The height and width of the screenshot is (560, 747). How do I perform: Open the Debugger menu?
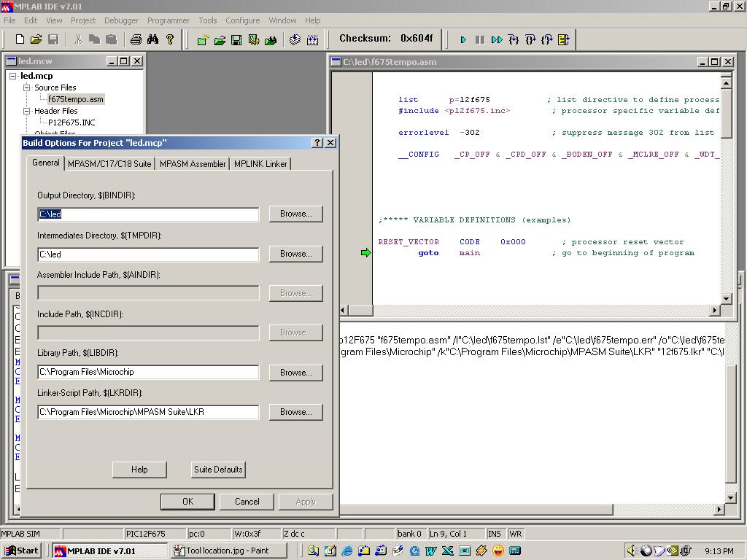pos(121,20)
